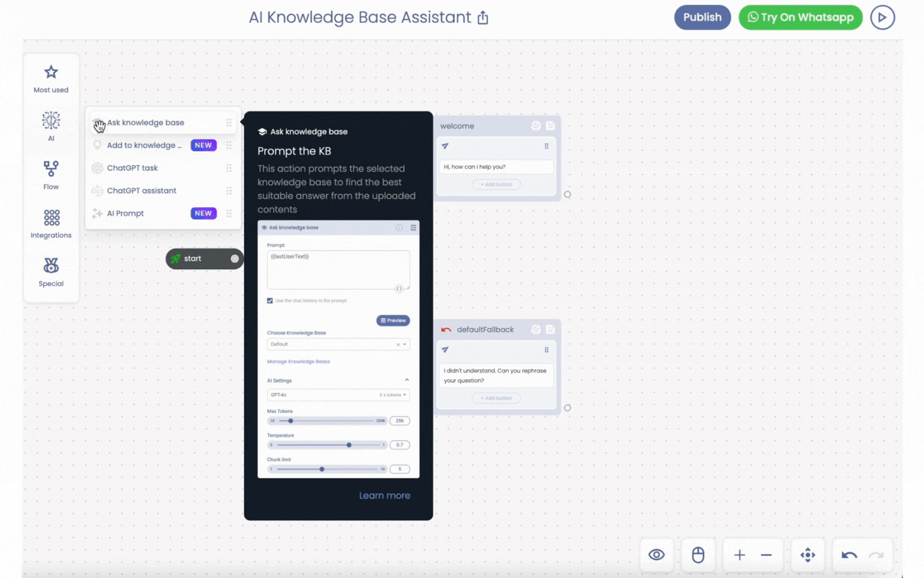Click the circular play button at top right

(882, 17)
